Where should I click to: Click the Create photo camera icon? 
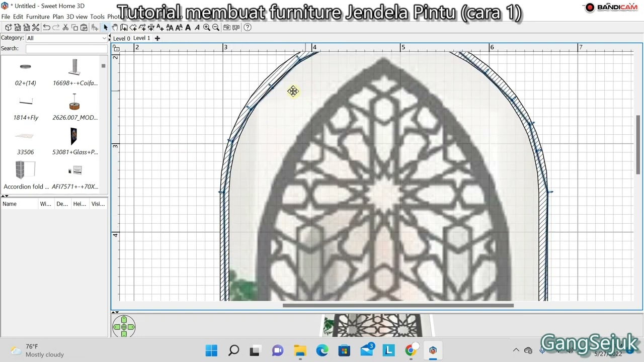[227, 27]
